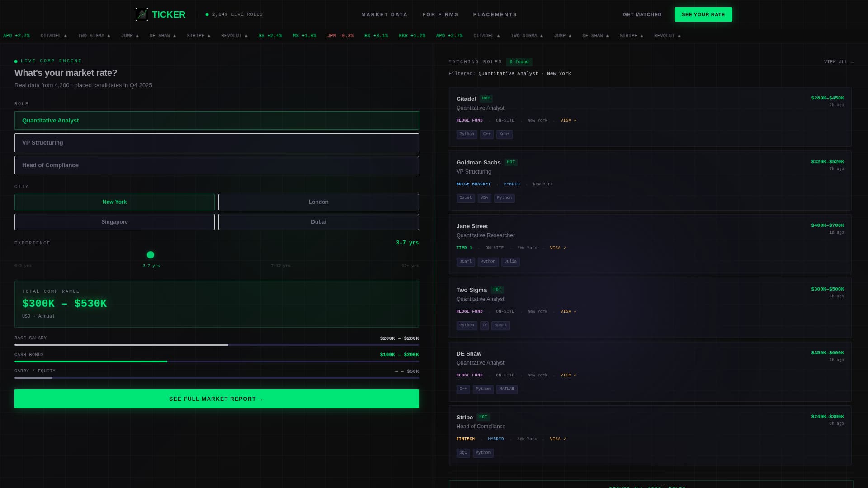Open the Market Data menu

pos(384,14)
